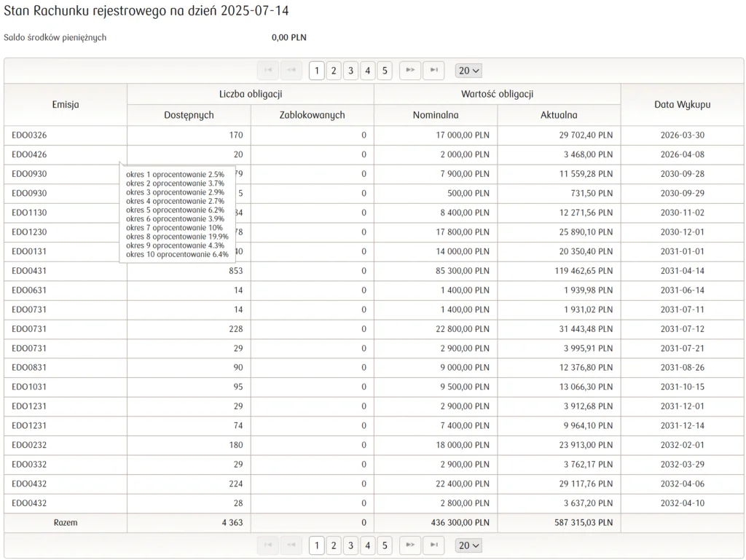Click previous page arrow in top paginator

(291, 71)
